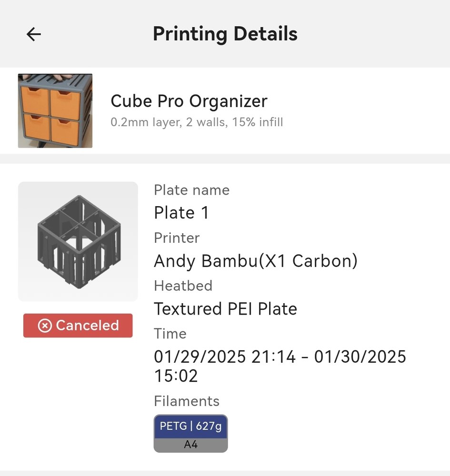Click the blue PETG 627g filament swatch
This screenshot has width=450, height=476.
(190, 426)
